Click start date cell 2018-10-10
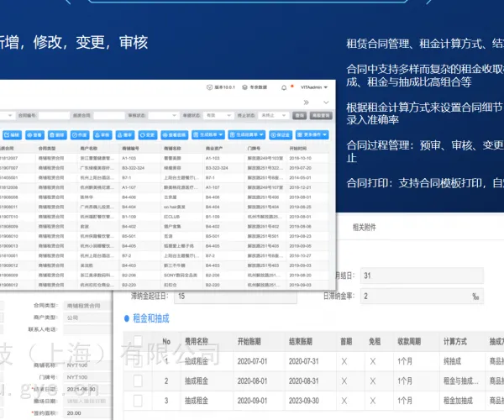The height and width of the screenshot is (420, 504). click(x=300, y=158)
